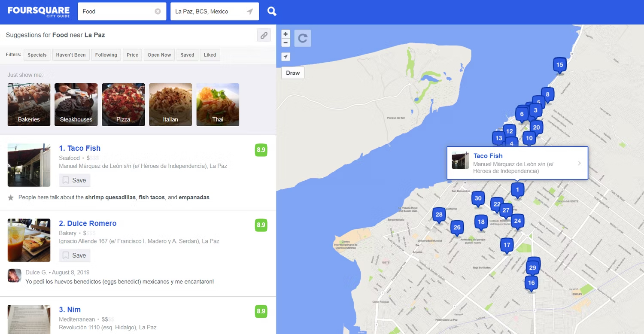Copy the permalink using the link icon
644x334 pixels.
(x=264, y=35)
